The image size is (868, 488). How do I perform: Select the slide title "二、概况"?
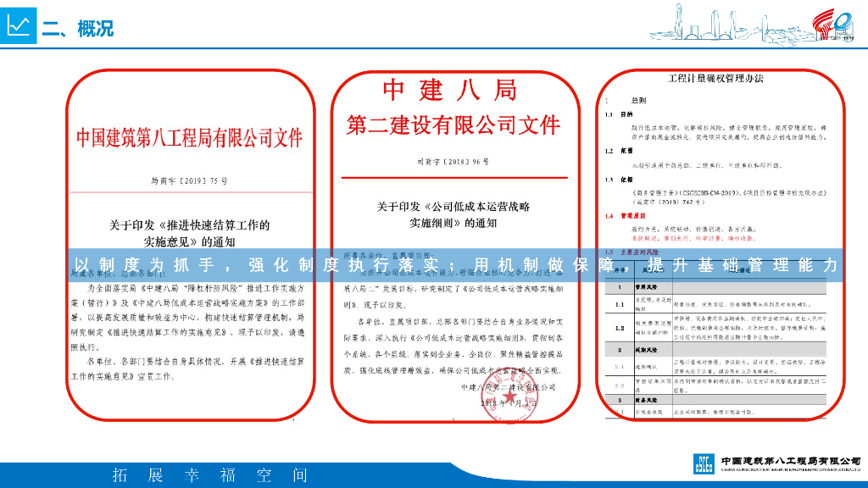[x=77, y=28]
